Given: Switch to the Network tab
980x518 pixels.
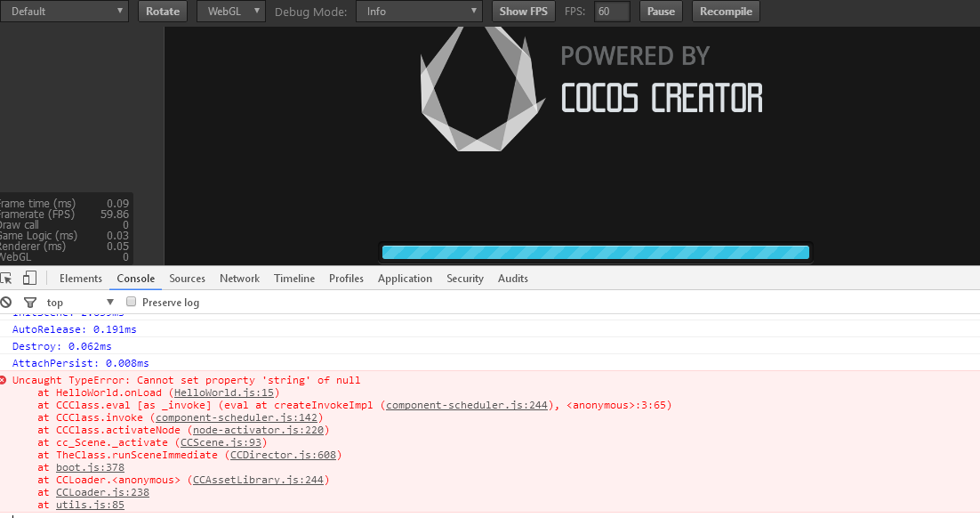Looking at the screenshot, I should point(239,279).
